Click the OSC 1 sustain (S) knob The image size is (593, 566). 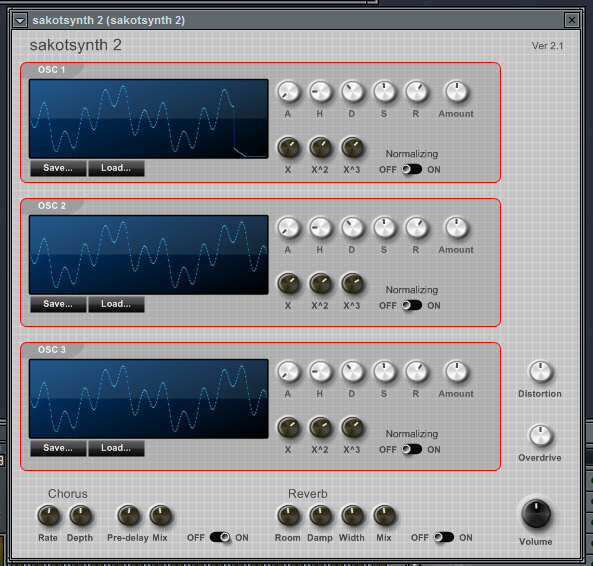coord(384,92)
